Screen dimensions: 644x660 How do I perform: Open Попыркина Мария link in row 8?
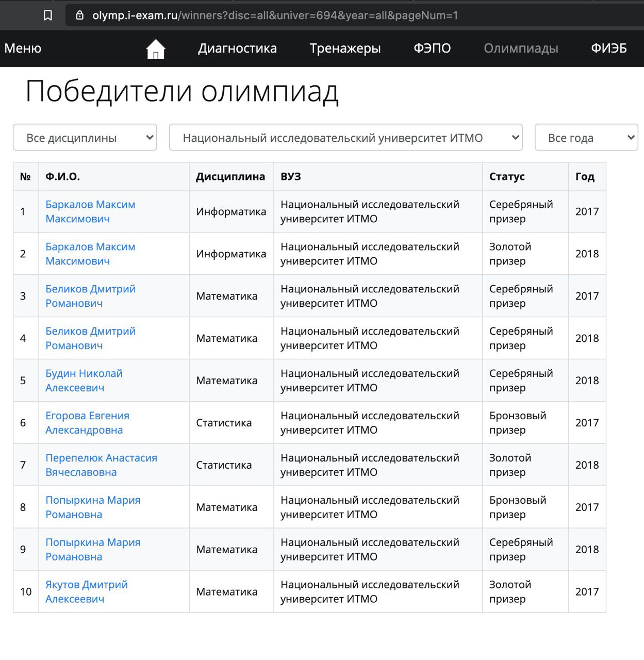click(x=93, y=507)
